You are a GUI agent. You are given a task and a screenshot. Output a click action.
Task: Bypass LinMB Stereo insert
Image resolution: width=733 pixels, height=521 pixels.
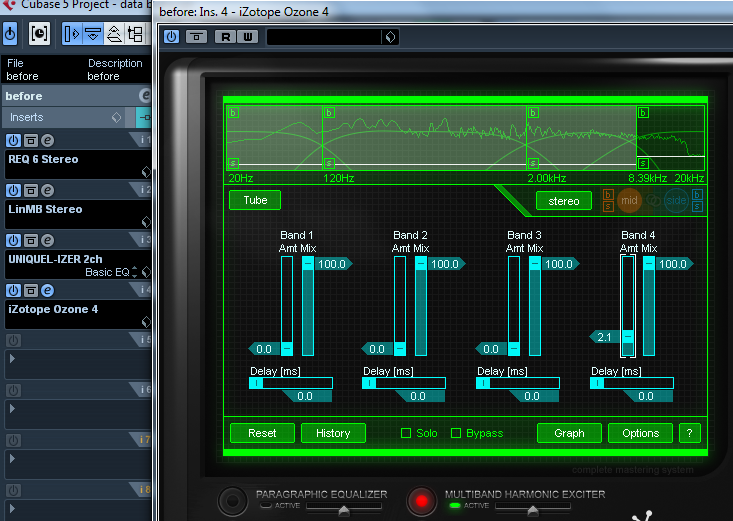[30, 190]
